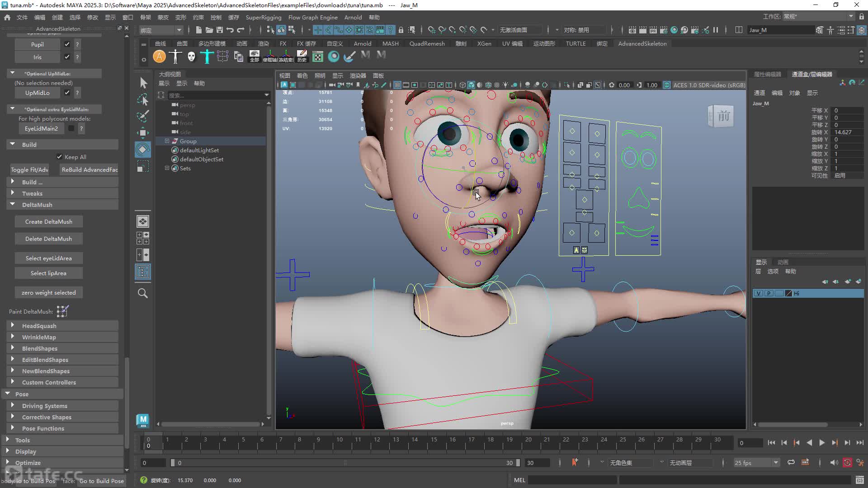Screen dimensions: 868x488
Task: Click the Save scene icon
Action: click(x=220, y=30)
